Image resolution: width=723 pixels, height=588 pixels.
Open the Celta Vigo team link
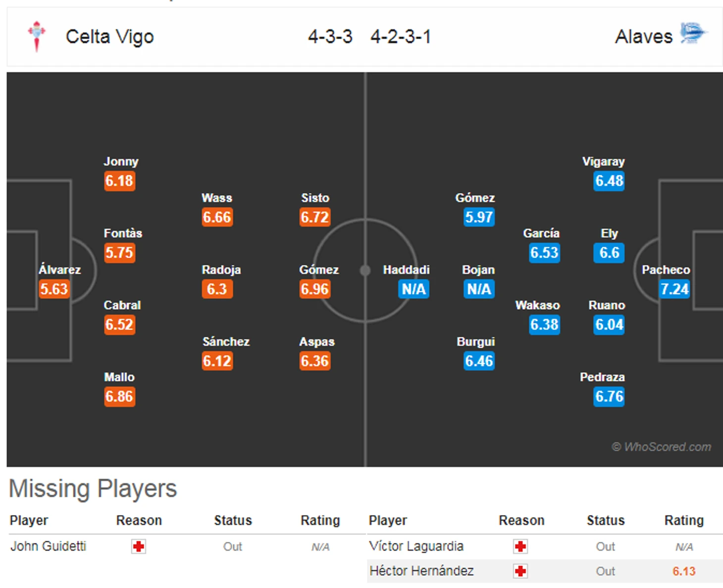coord(110,37)
